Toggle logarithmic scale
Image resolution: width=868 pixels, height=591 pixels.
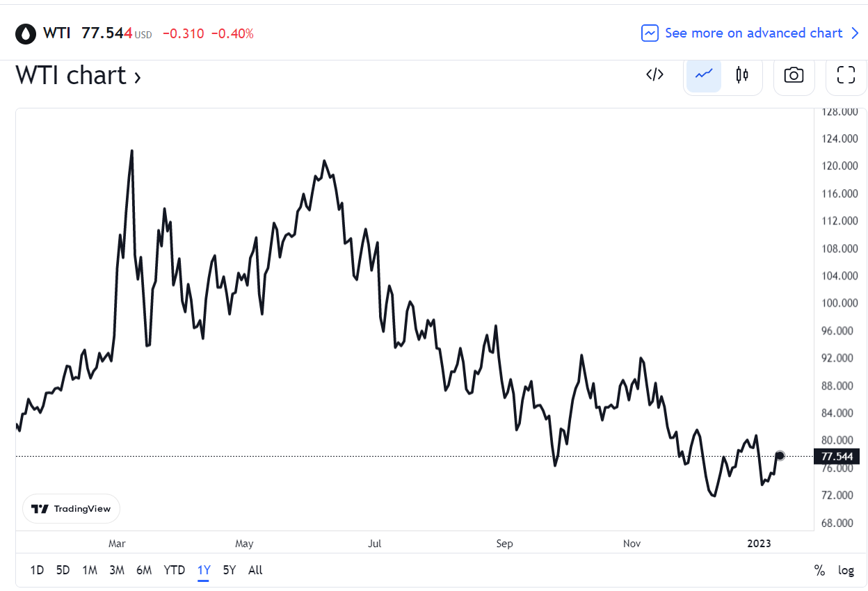(846, 571)
